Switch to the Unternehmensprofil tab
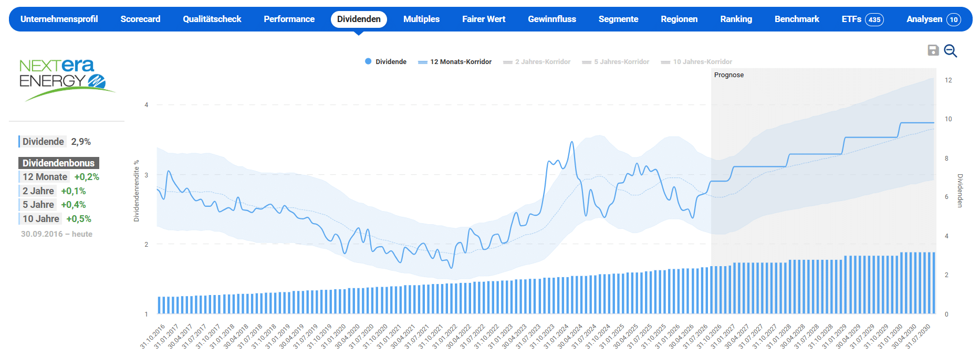Image resolution: width=980 pixels, height=358 pixels. point(59,19)
